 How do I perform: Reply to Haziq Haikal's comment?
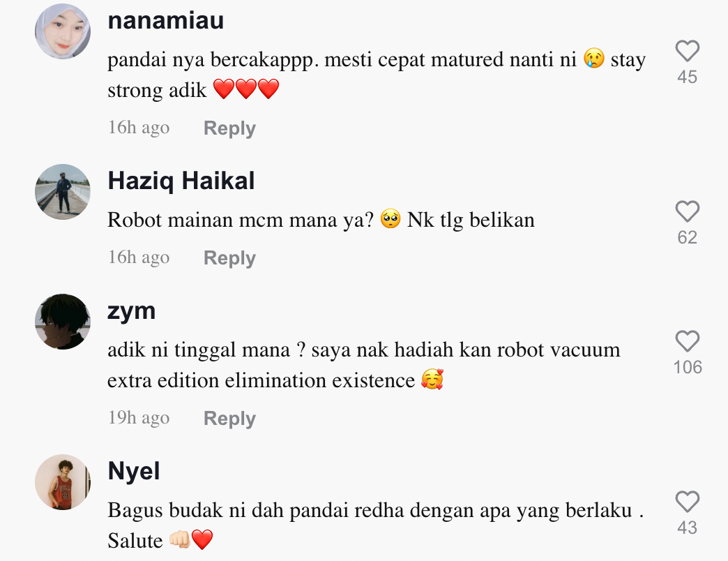click(x=229, y=257)
